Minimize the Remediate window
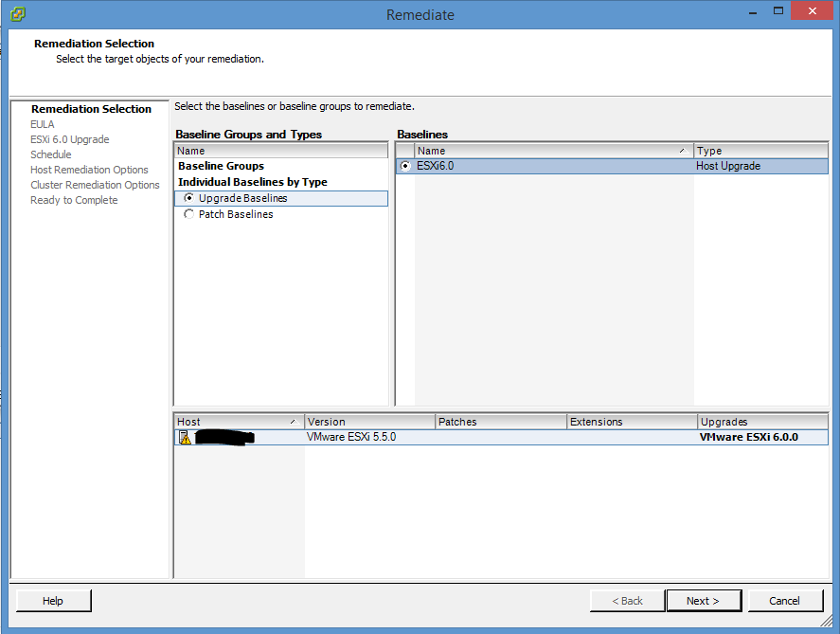 [753, 11]
